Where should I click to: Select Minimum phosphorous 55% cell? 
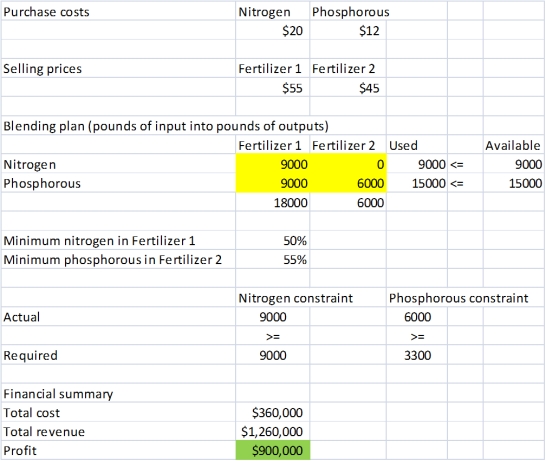click(x=272, y=259)
